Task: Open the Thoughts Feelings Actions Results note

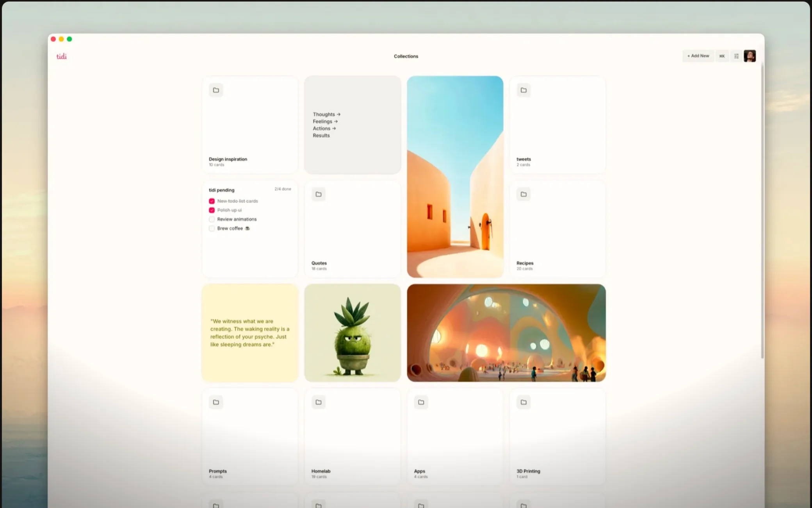Action: tap(353, 125)
